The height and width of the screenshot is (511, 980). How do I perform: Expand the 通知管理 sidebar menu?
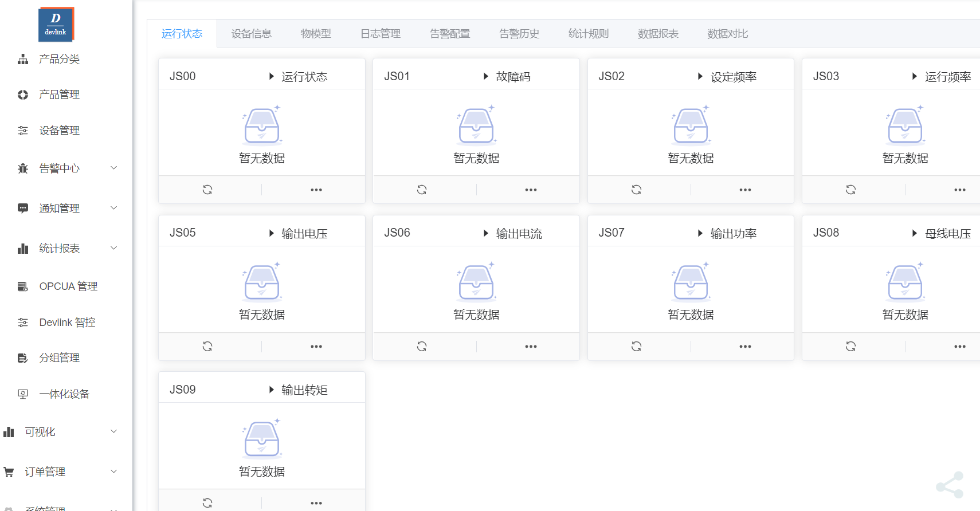tap(66, 208)
